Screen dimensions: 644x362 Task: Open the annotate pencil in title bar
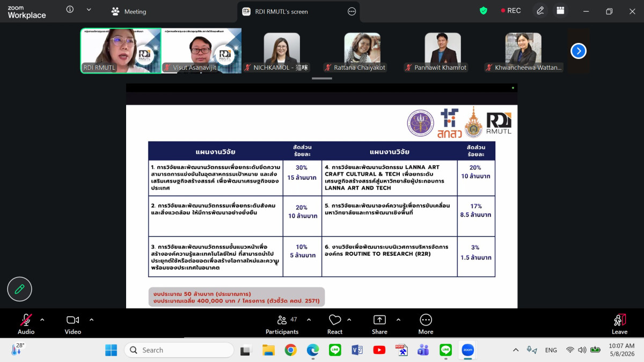click(540, 11)
